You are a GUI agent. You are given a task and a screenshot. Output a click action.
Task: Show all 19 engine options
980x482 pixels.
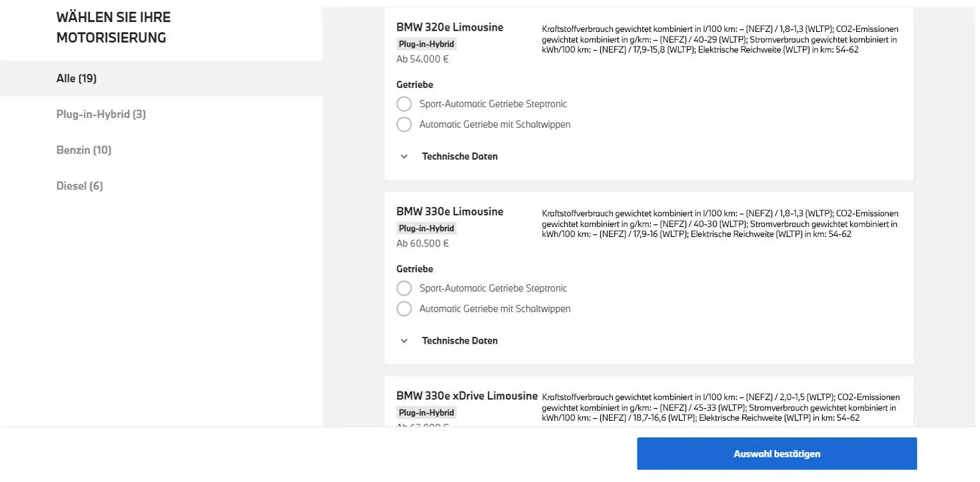(x=161, y=79)
